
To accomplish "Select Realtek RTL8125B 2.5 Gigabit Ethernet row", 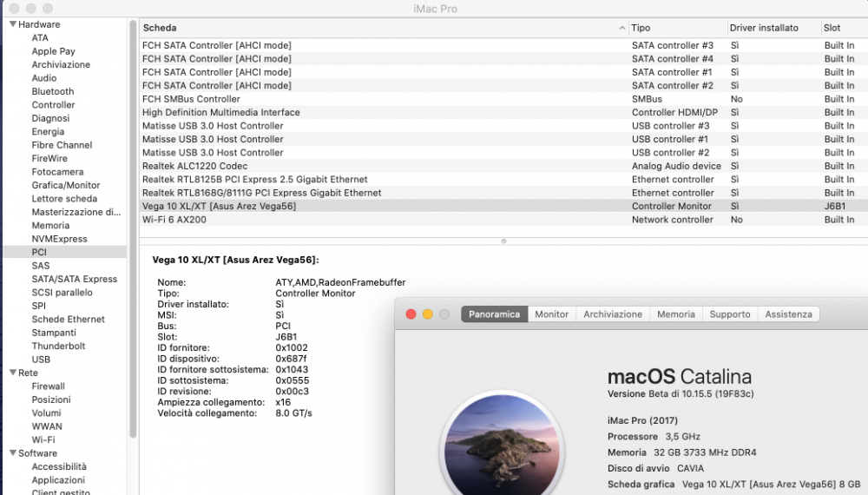I will (503, 180).
